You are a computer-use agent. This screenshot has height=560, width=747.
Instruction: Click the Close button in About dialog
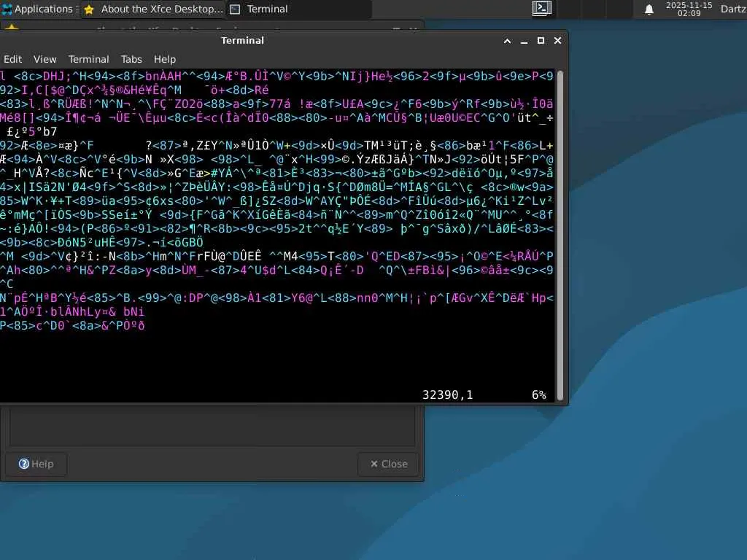(x=389, y=464)
